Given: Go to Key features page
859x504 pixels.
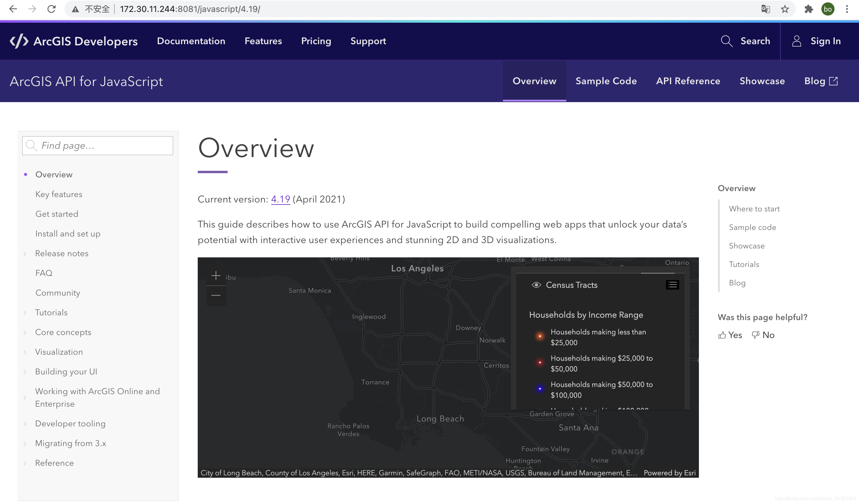Looking at the screenshot, I should coord(59,194).
